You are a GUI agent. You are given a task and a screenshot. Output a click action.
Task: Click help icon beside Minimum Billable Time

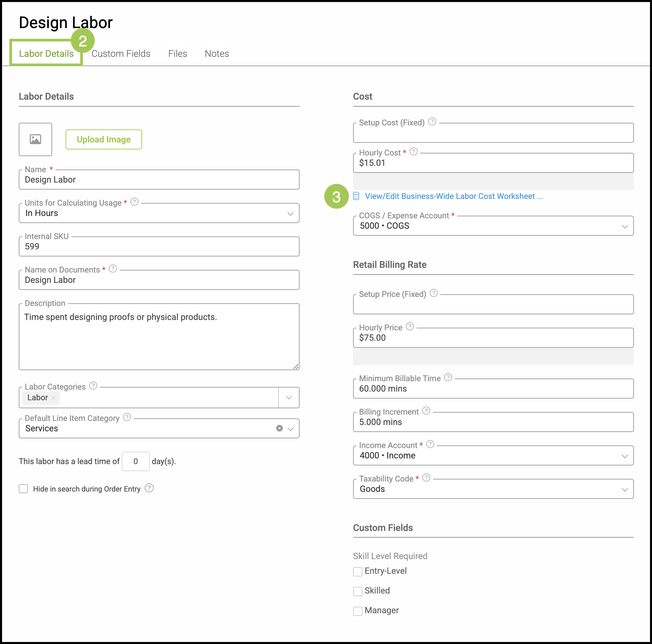[448, 378]
